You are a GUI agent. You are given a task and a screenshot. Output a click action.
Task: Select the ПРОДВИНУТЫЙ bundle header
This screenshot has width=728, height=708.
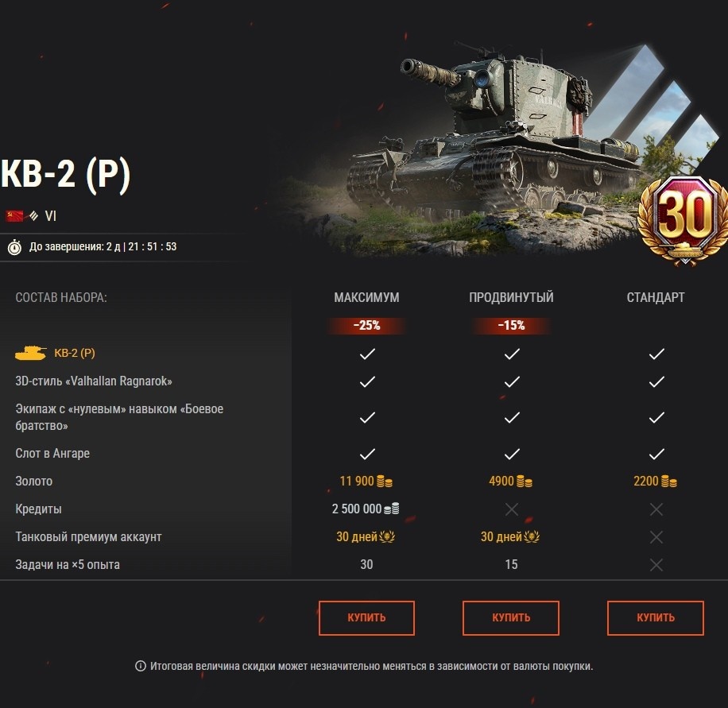[x=511, y=298]
